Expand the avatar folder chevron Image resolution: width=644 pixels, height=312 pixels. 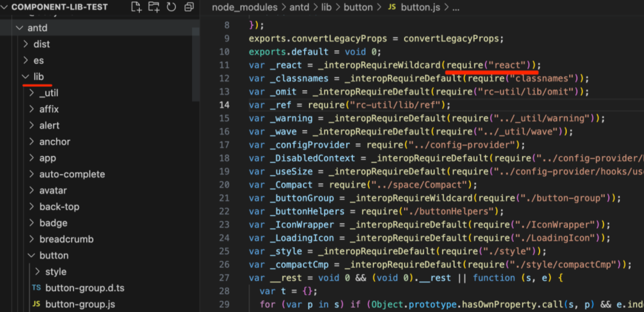[32, 191]
